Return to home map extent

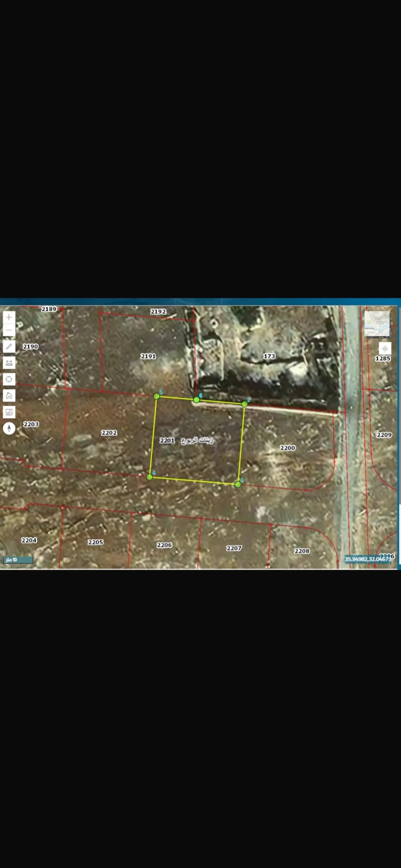(9, 396)
